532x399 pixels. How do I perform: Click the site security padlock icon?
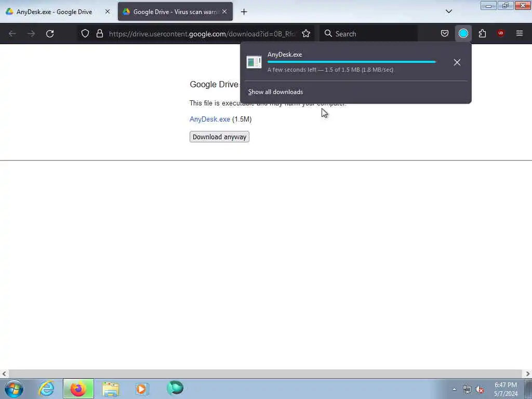(x=99, y=34)
